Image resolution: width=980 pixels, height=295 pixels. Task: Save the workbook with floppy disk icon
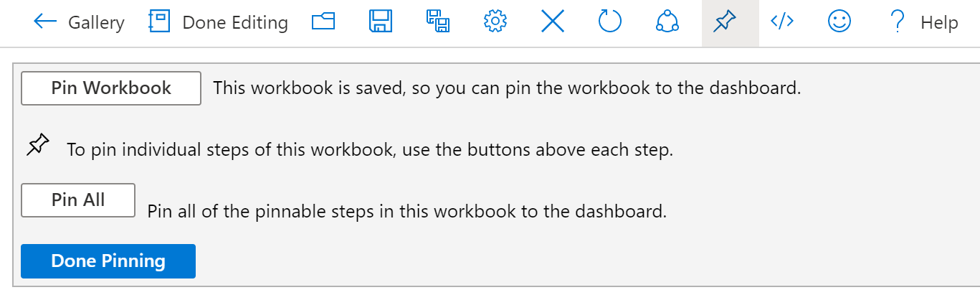pos(381,22)
